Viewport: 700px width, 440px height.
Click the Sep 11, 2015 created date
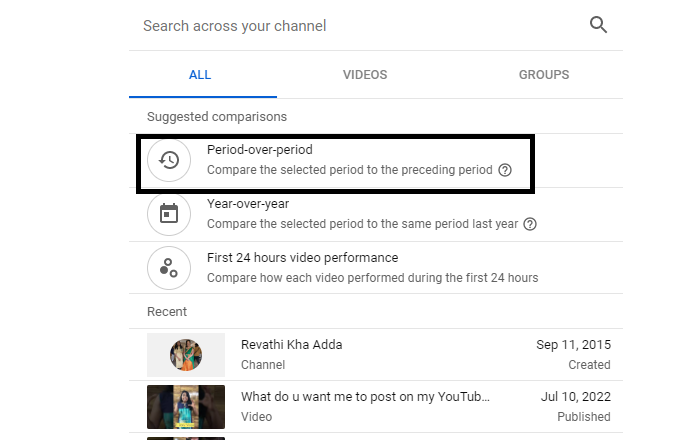573,345
